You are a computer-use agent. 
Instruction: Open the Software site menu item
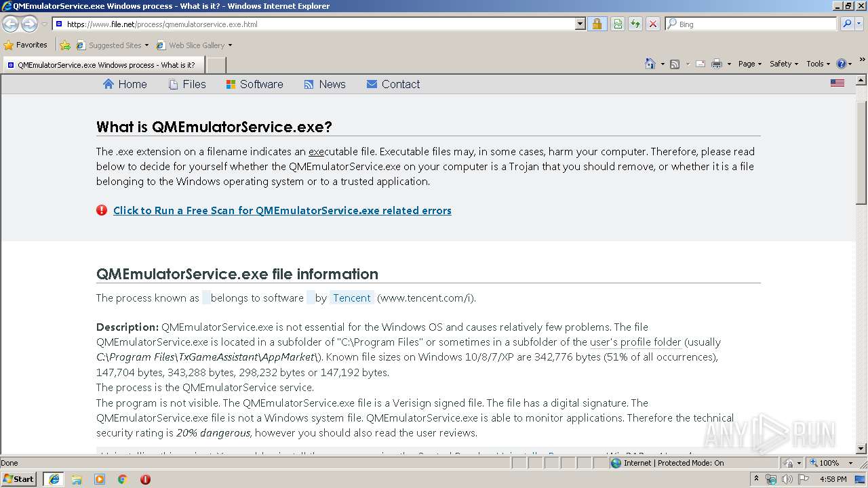254,84
